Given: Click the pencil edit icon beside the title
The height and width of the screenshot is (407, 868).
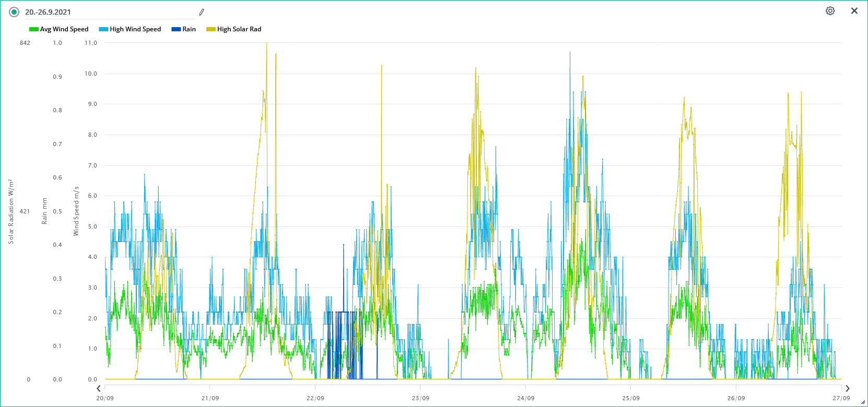Looking at the screenshot, I should click(202, 12).
